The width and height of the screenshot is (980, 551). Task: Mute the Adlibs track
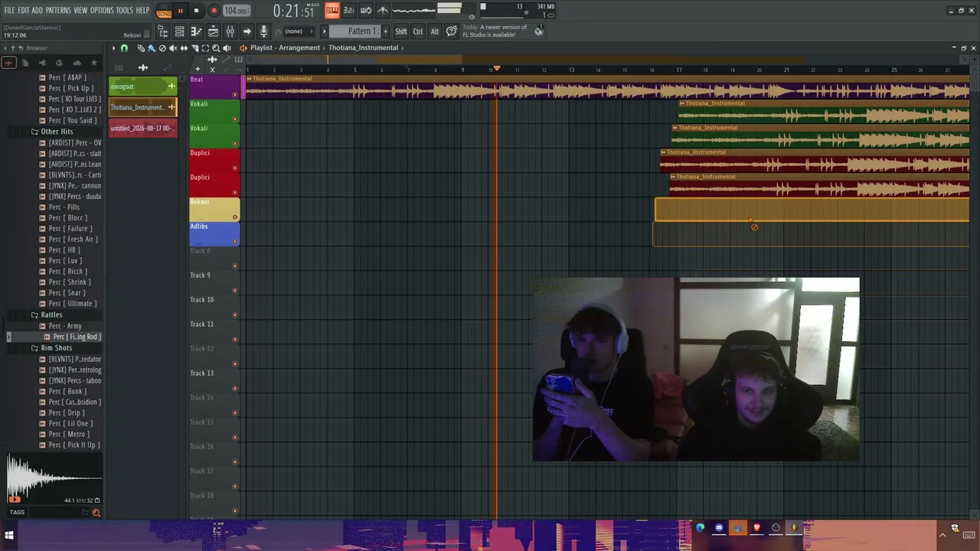[x=235, y=242]
